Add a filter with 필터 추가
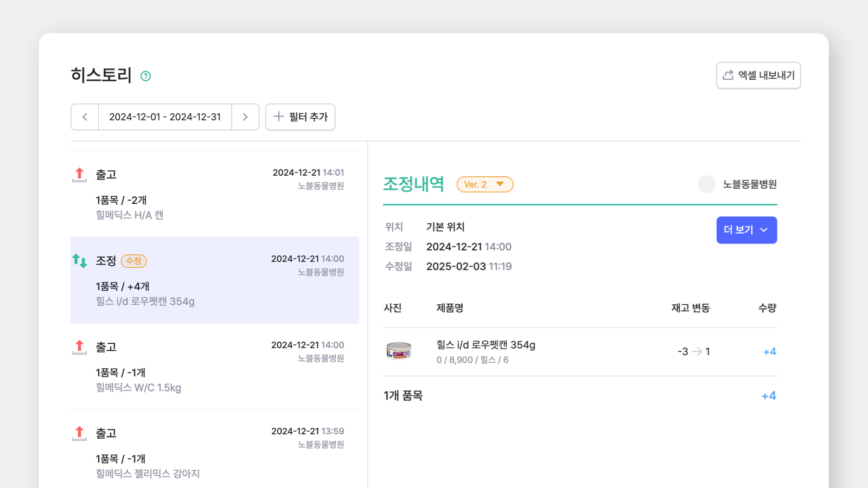 click(x=301, y=117)
